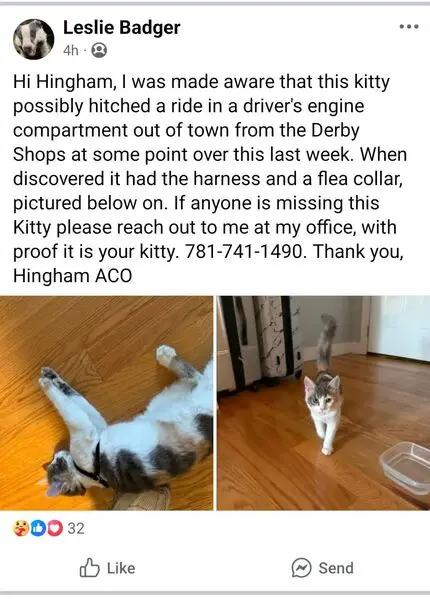Click the 'Hingham ACO' signature text
This screenshot has width=430, height=599.
pyautogui.click(x=73, y=276)
